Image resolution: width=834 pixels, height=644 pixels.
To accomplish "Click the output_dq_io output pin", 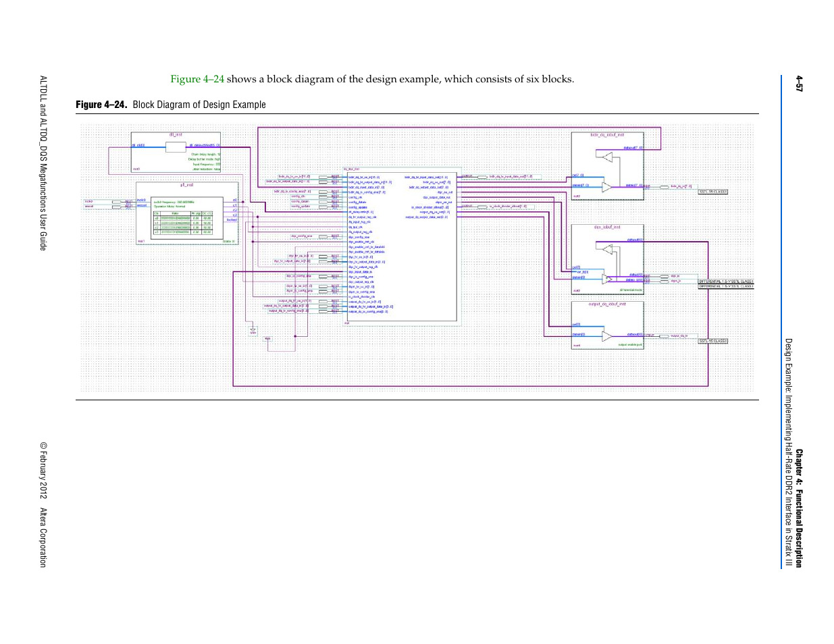I will click(x=664, y=336).
